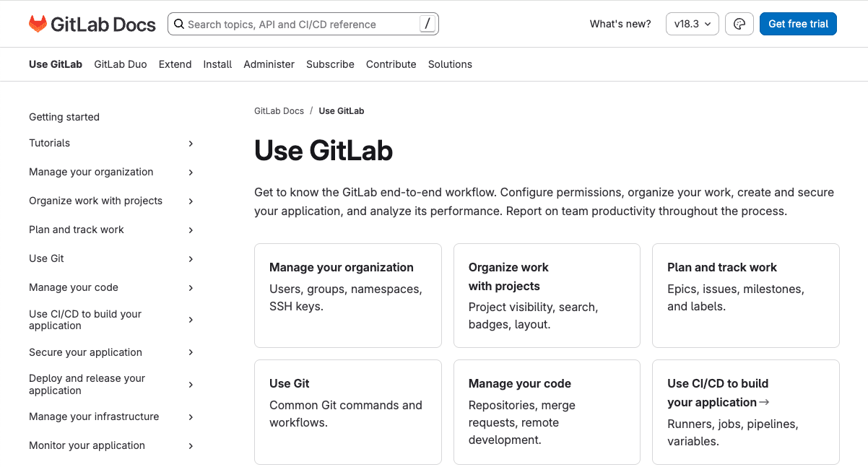
Task: Expand Secure your application chevron
Action: (191, 352)
